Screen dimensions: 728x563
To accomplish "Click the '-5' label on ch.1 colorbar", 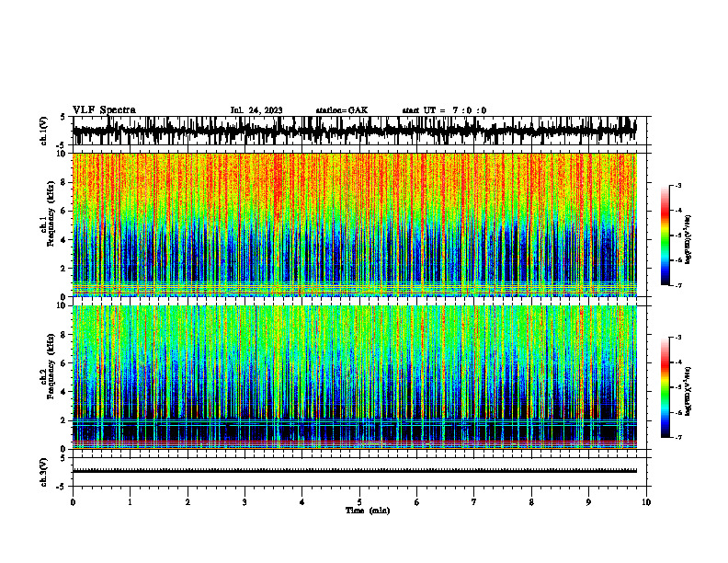I will [678, 236].
